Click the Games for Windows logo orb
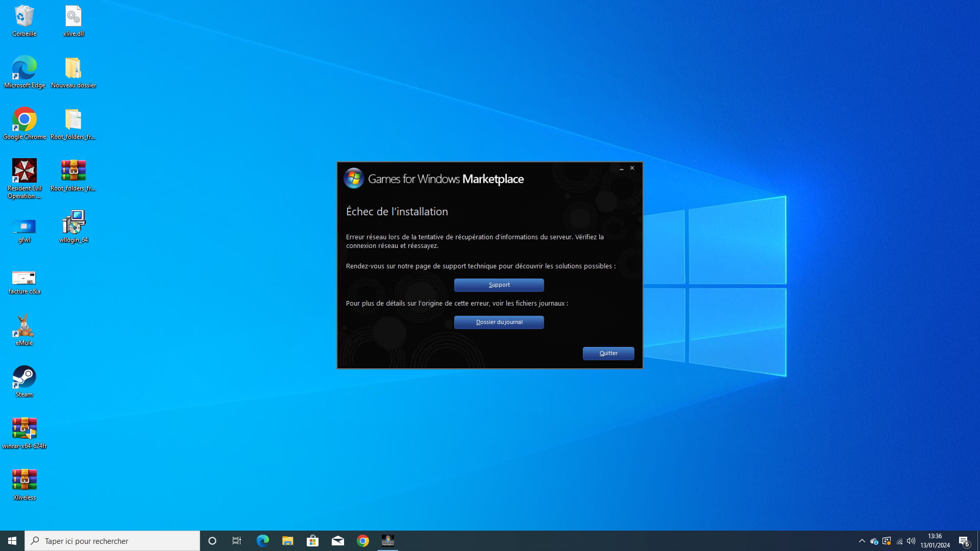The height and width of the screenshot is (551, 980). [x=353, y=179]
